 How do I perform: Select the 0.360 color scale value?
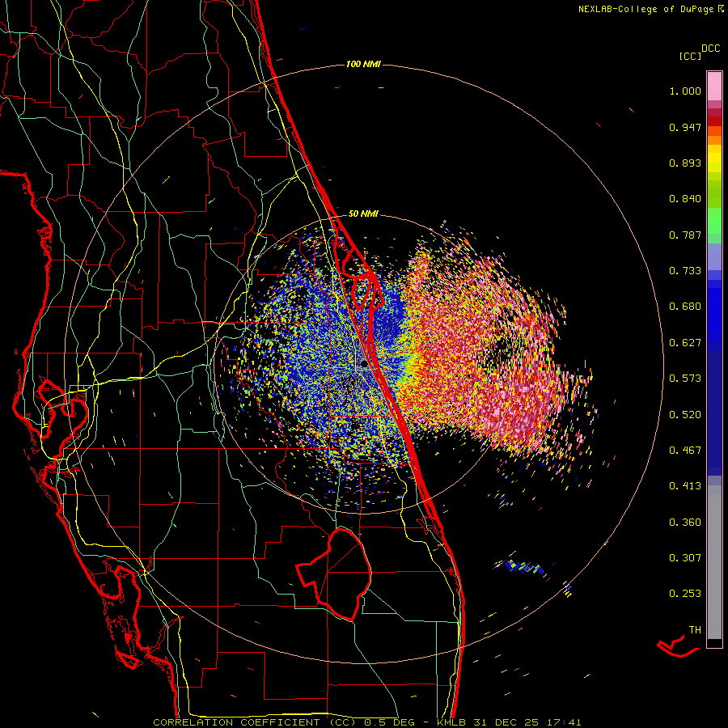coord(685,523)
